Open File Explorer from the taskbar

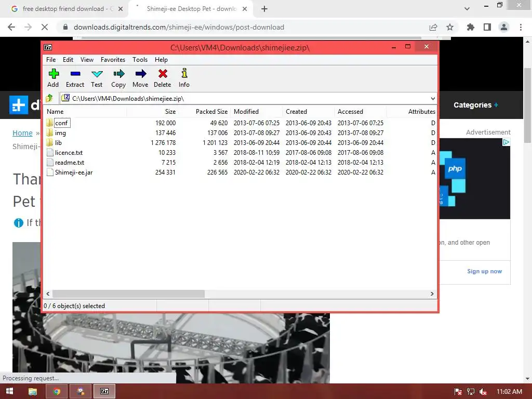point(33,392)
